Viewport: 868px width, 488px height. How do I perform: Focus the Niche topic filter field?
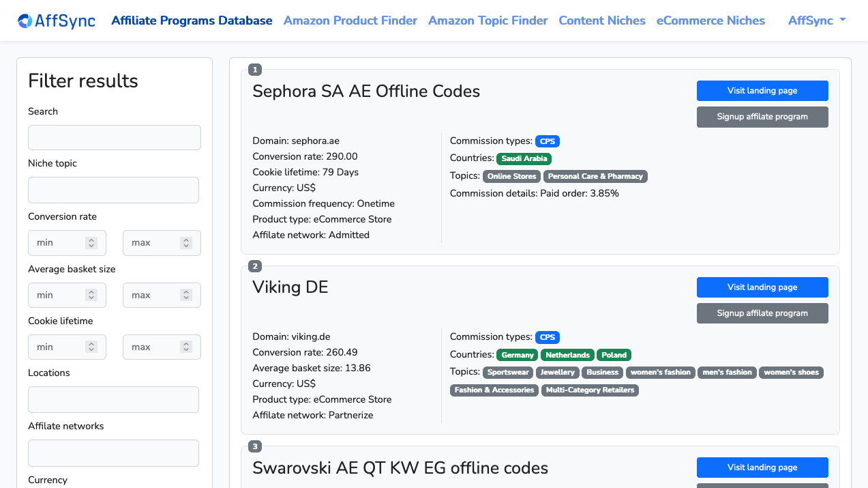point(113,190)
